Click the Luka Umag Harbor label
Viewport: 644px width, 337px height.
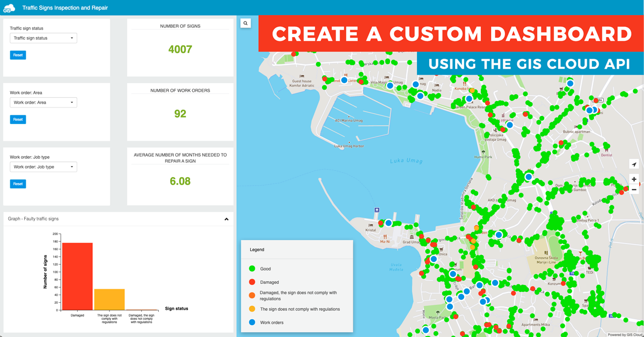pyautogui.click(x=349, y=146)
